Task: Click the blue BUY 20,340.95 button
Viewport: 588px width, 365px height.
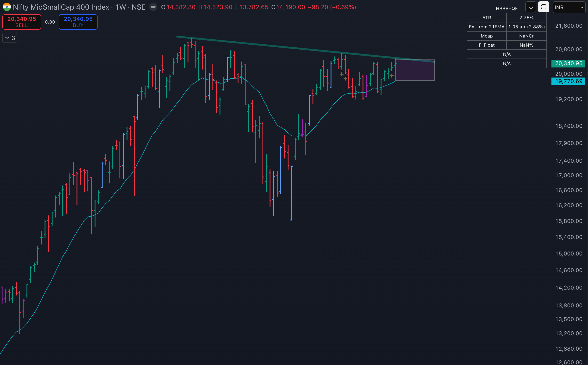Action: tap(78, 22)
